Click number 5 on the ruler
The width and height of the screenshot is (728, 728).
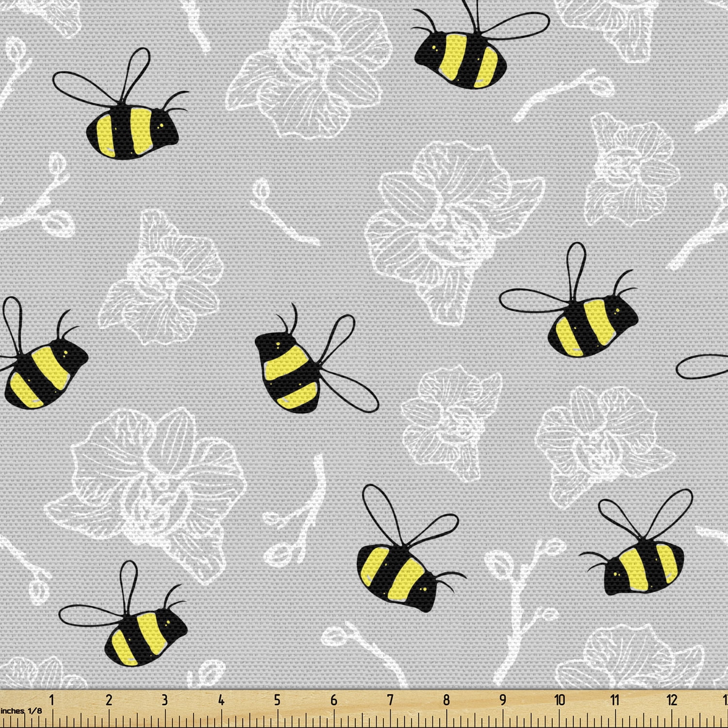pos(277,700)
